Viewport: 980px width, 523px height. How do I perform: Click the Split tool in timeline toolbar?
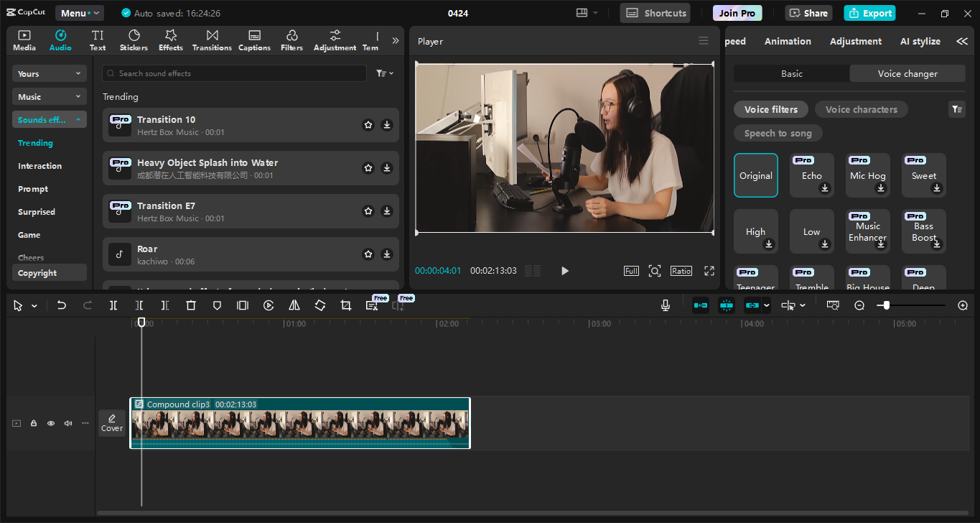point(113,305)
